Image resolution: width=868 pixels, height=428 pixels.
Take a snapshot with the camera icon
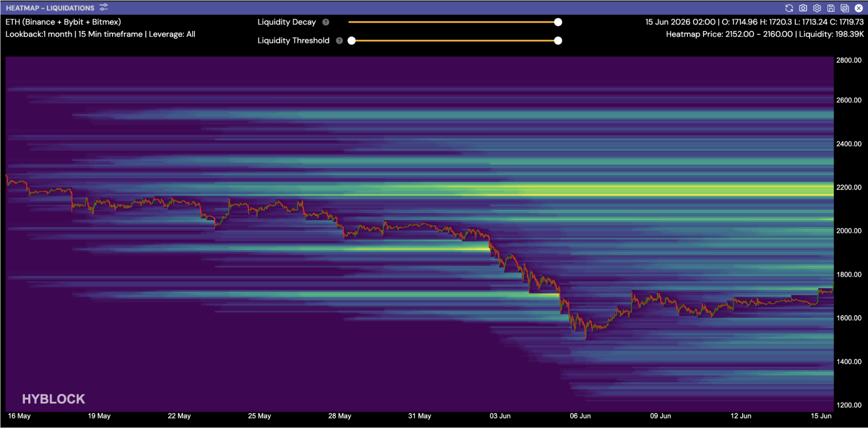[803, 8]
